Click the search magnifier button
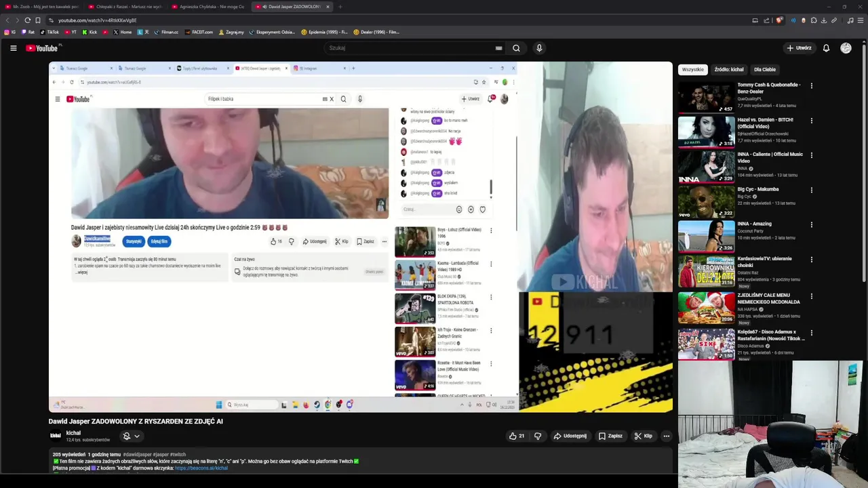 pyautogui.click(x=516, y=48)
